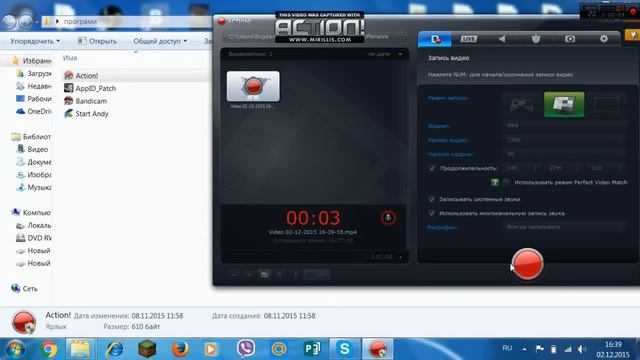Click the output folder path browse button
Screen dimensions: 640x360
402,37
